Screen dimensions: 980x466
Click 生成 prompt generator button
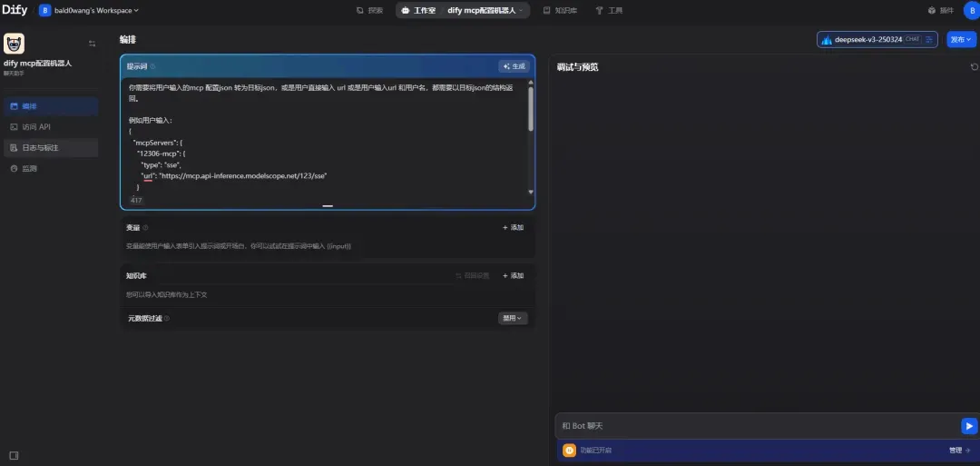click(x=514, y=66)
